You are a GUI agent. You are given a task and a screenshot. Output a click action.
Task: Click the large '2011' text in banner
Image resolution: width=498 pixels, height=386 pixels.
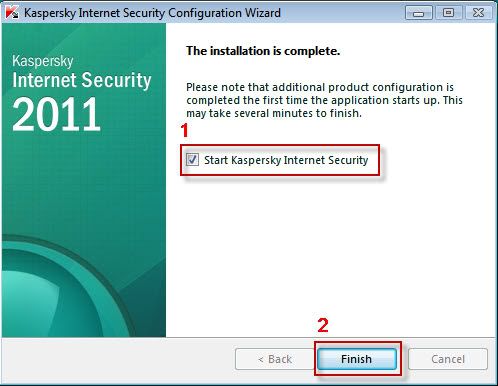click(x=56, y=114)
